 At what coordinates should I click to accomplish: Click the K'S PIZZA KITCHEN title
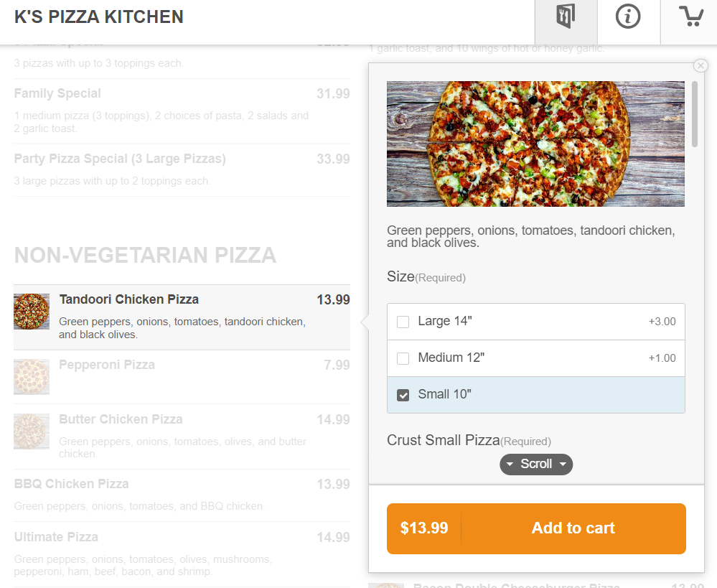coord(99,17)
